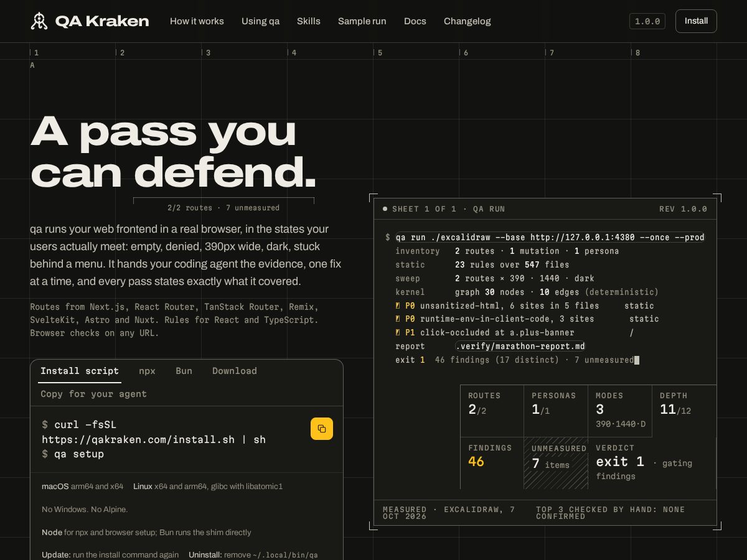Click the '.verify/marathon-report.md' report path
Screen dimensions: 747x560
pyautogui.click(x=520, y=346)
